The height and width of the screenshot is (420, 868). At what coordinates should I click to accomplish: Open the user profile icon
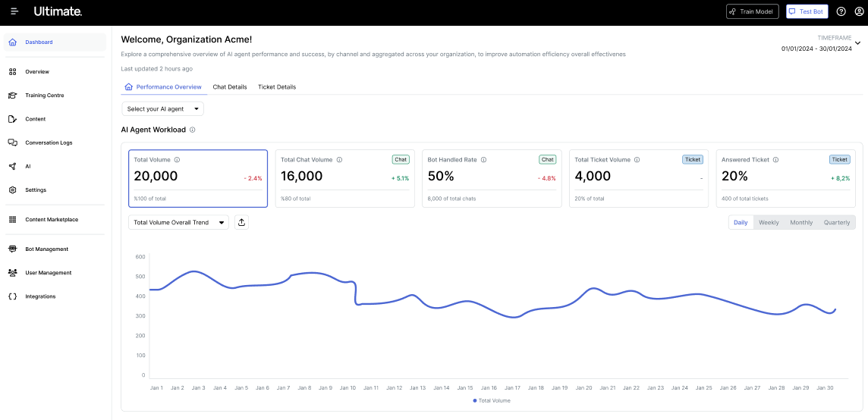point(859,11)
